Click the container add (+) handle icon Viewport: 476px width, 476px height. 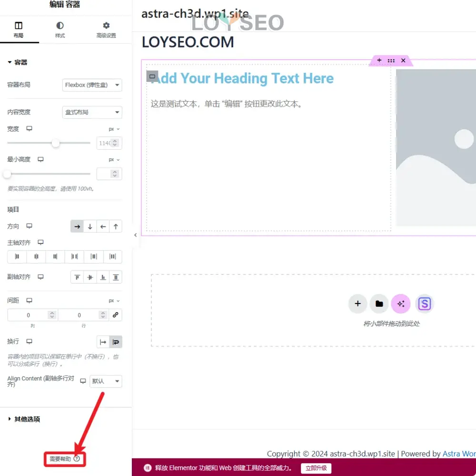click(x=379, y=60)
